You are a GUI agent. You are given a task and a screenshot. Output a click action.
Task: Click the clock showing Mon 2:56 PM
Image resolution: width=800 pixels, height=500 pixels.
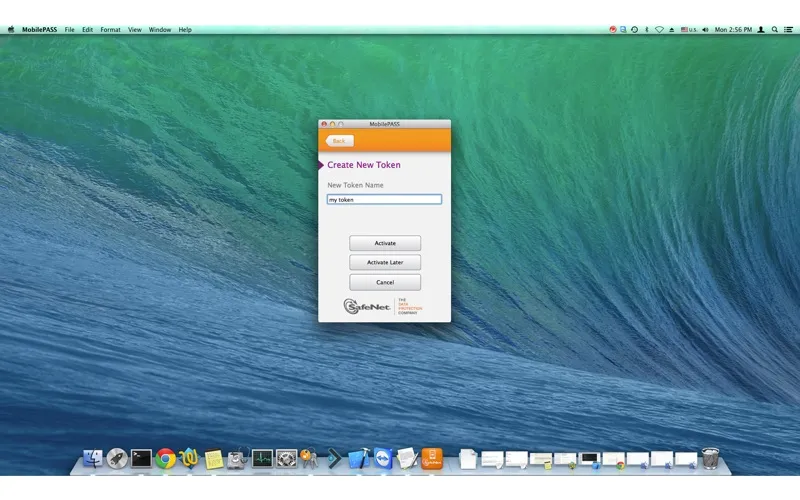[733, 30]
